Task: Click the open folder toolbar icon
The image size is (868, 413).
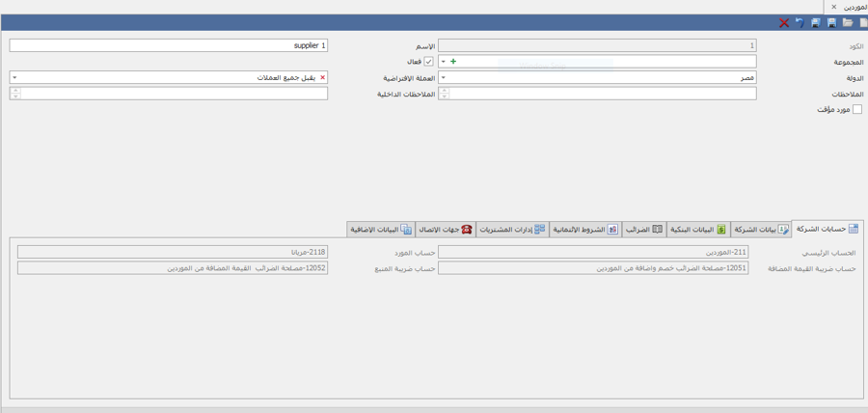Action: pos(848,23)
